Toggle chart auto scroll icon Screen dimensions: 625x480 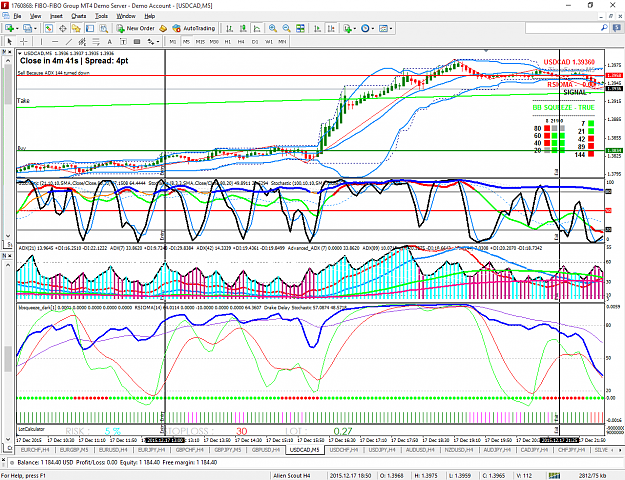pos(318,28)
